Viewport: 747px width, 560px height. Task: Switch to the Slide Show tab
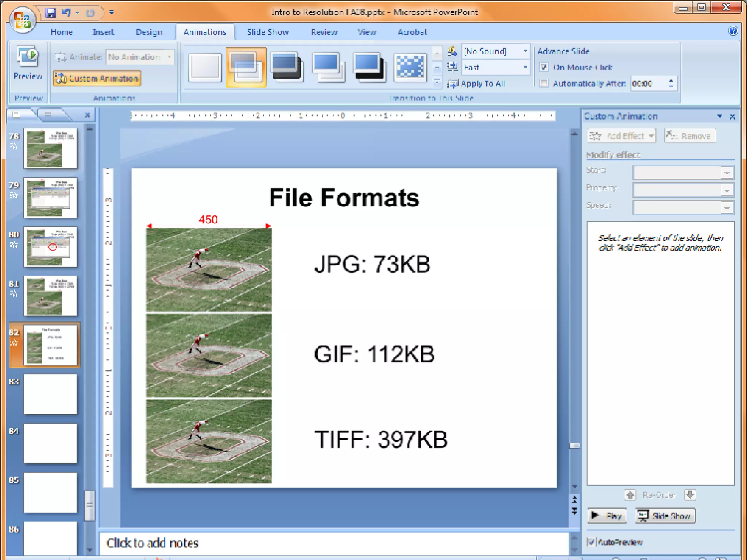[x=268, y=32]
